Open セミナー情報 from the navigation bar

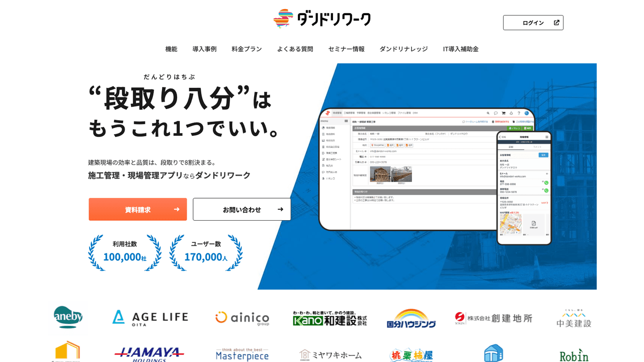346,49
